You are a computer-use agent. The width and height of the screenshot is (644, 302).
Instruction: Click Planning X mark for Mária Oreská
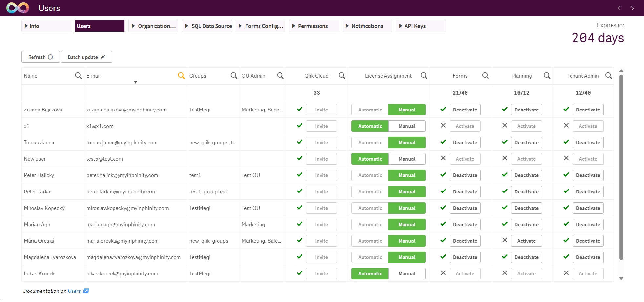(x=505, y=240)
